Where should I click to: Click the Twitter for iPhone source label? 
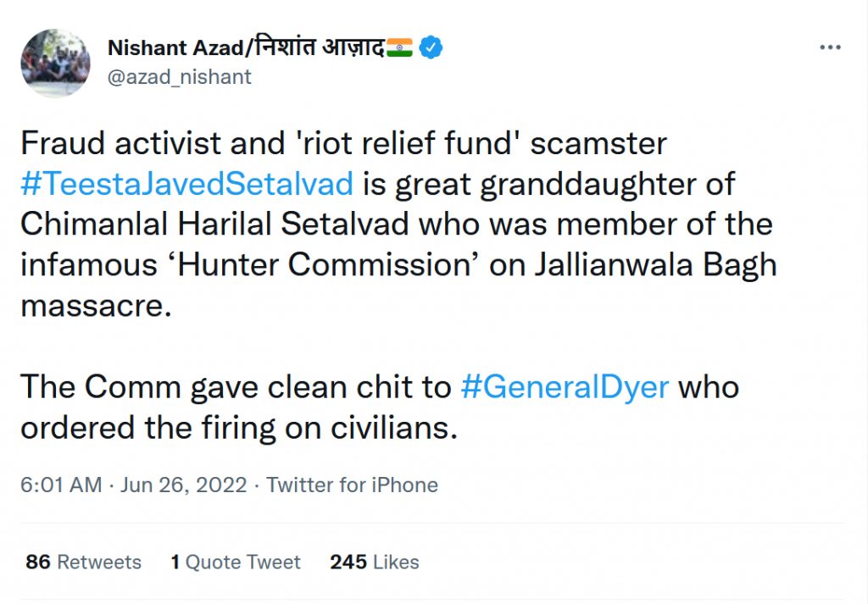tap(352, 485)
